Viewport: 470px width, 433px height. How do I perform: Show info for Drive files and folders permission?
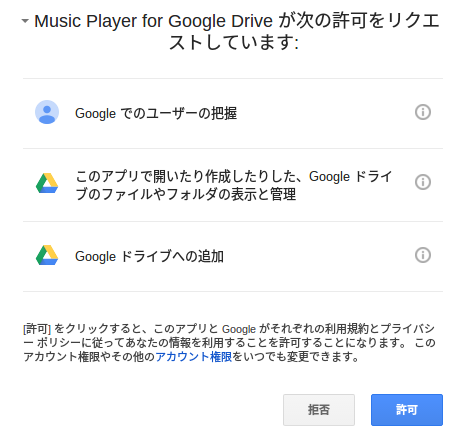(x=423, y=182)
